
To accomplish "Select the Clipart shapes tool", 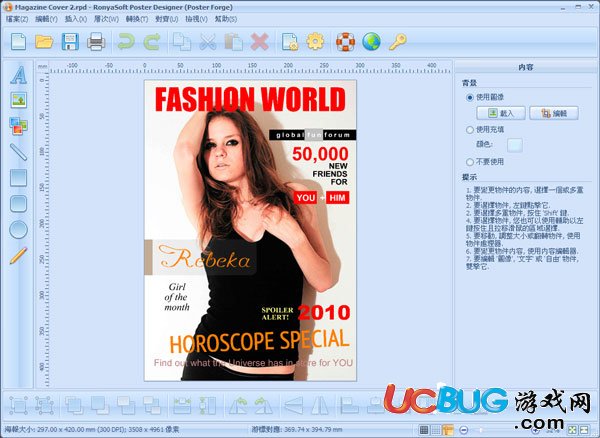I will [18, 126].
